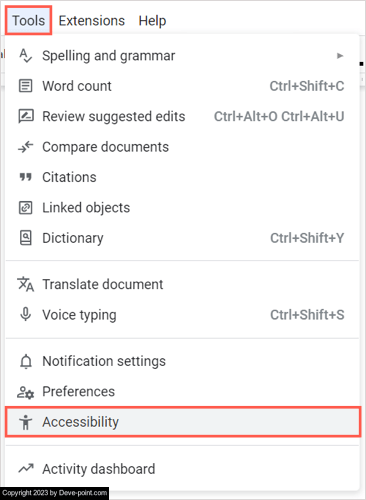366x500 pixels.
Task: Expand the Spelling and grammar submenu arrow
Action: pos(340,56)
